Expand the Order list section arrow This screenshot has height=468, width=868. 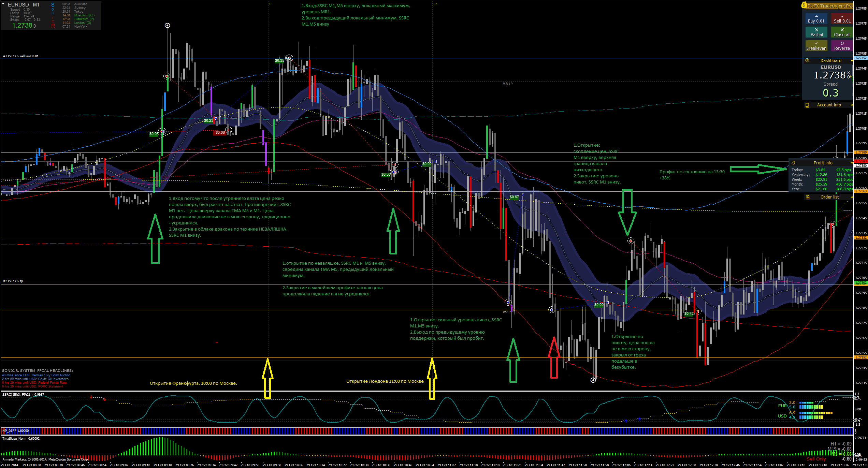coord(852,197)
